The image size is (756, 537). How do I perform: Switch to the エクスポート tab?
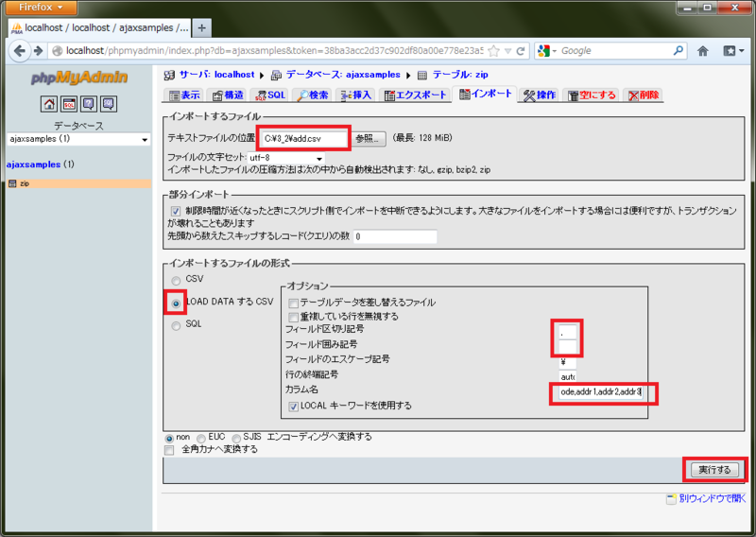(x=416, y=95)
